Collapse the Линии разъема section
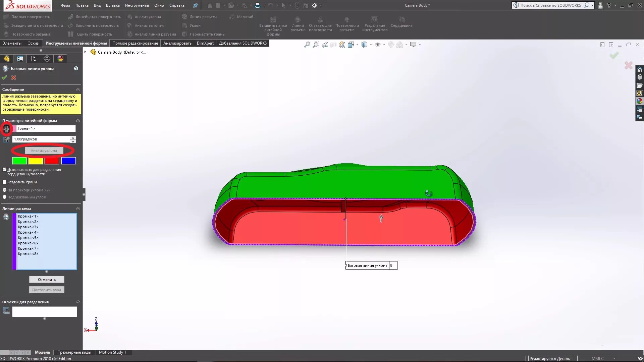This screenshot has height=362, width=644. (x=78, y=208)
